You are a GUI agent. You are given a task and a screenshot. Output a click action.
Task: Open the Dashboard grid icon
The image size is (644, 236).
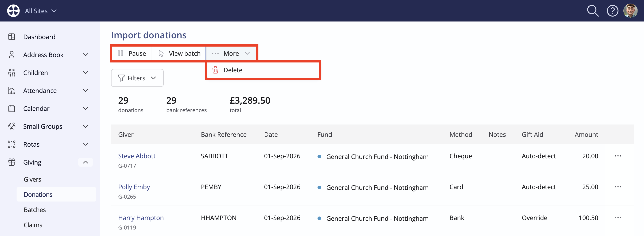[11, 37]
